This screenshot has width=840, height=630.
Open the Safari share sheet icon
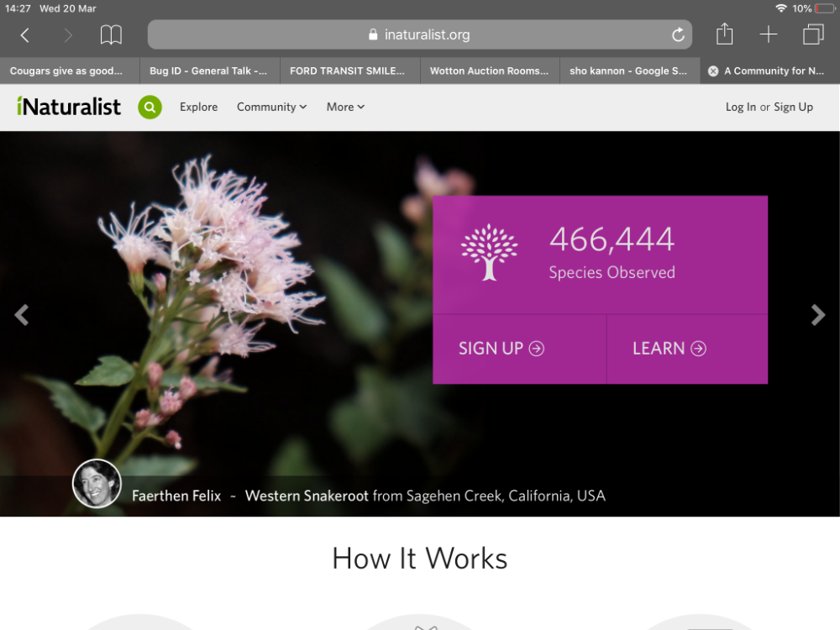[724, 34]
